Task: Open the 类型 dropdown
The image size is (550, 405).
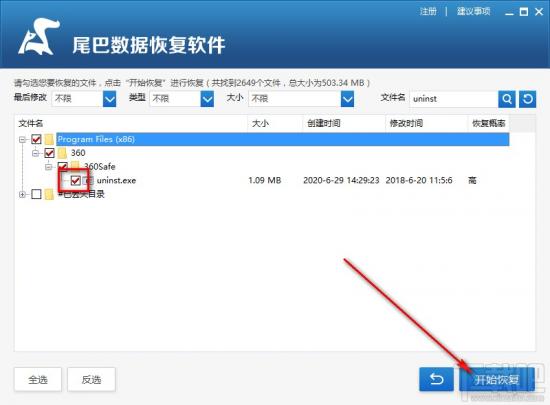Action: [x=207, y=99]
